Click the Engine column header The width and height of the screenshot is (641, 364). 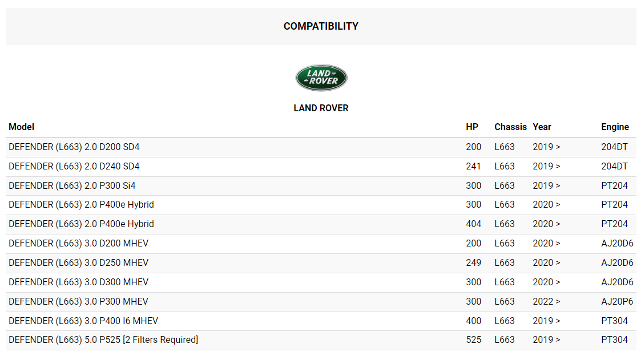point(615,127)
